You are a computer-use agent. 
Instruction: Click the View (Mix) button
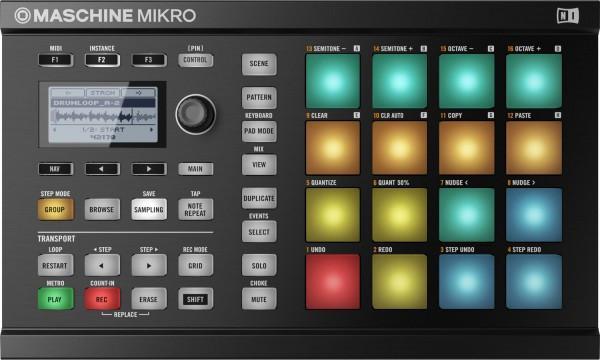pos(259,165)
